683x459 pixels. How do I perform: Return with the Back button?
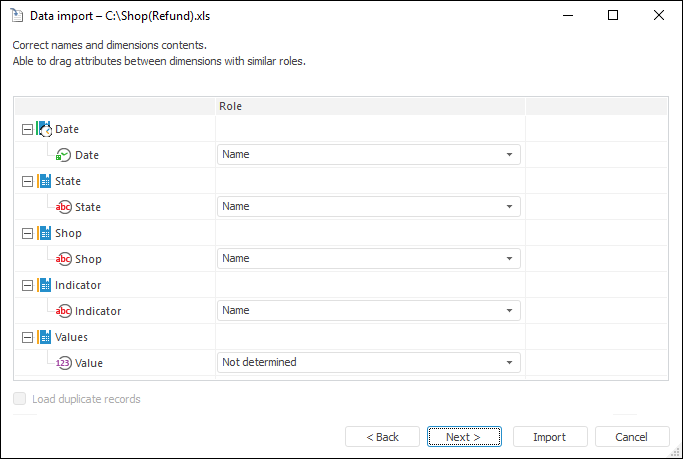pos(382,437)
